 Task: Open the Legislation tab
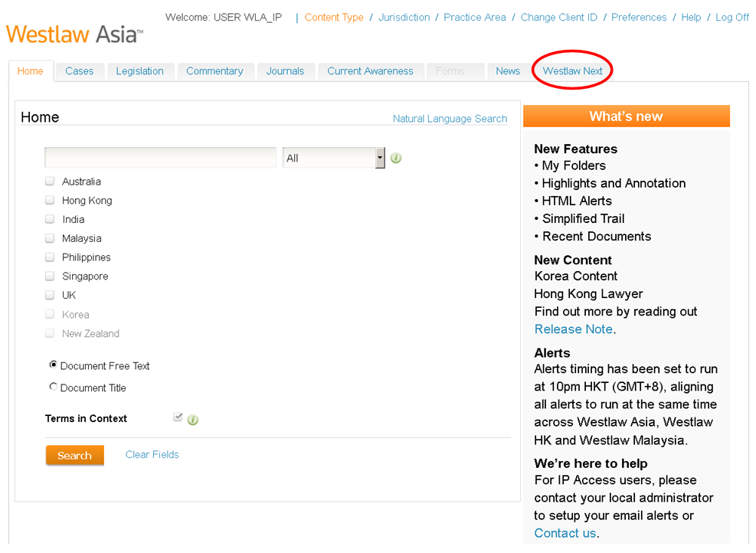pos(140,71)
